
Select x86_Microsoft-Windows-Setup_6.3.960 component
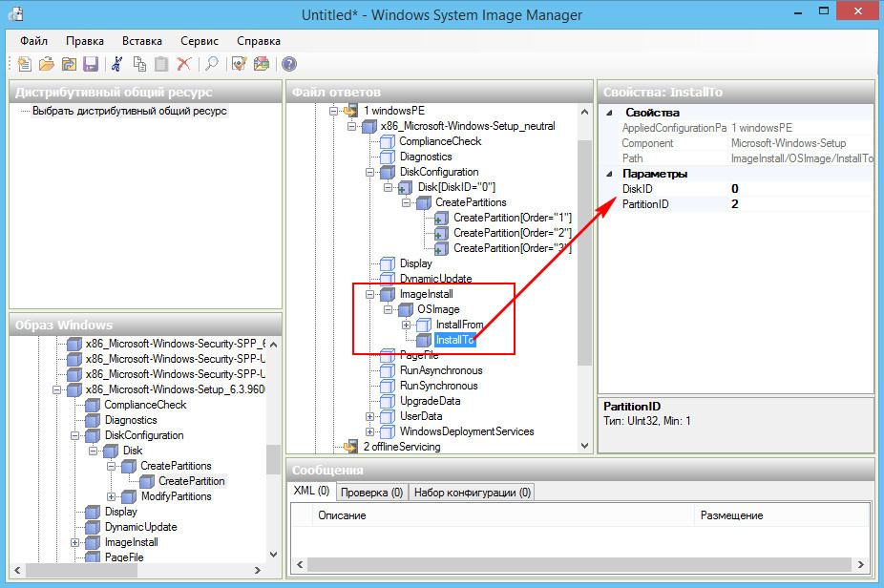(175, 389)
